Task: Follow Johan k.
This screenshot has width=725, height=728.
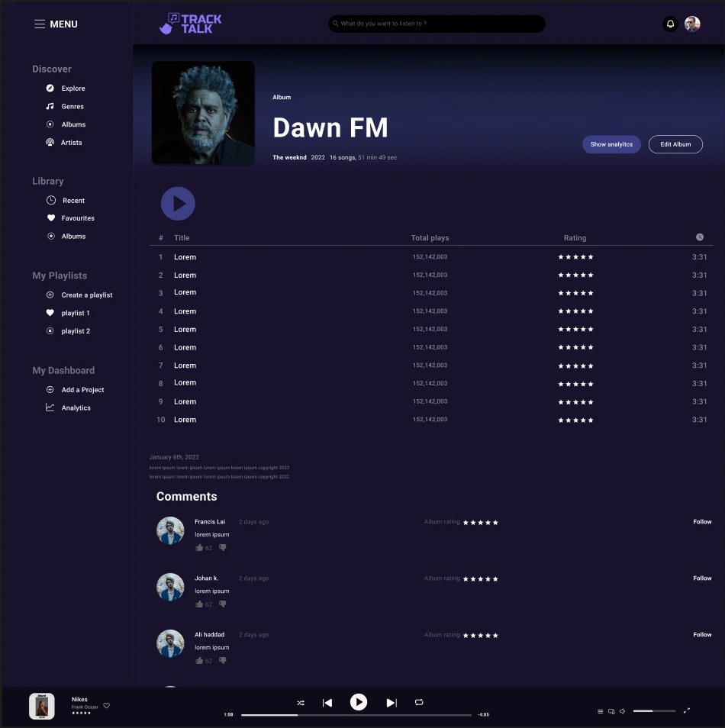Action: pyautogui.click(x=702, y=578)
